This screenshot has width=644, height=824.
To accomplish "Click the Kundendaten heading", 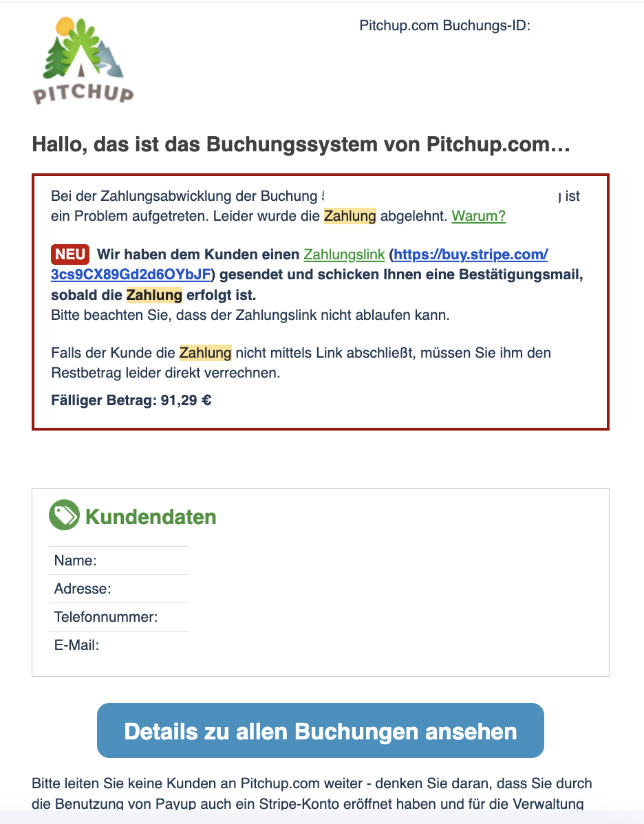I will click(x=151, y=517).
